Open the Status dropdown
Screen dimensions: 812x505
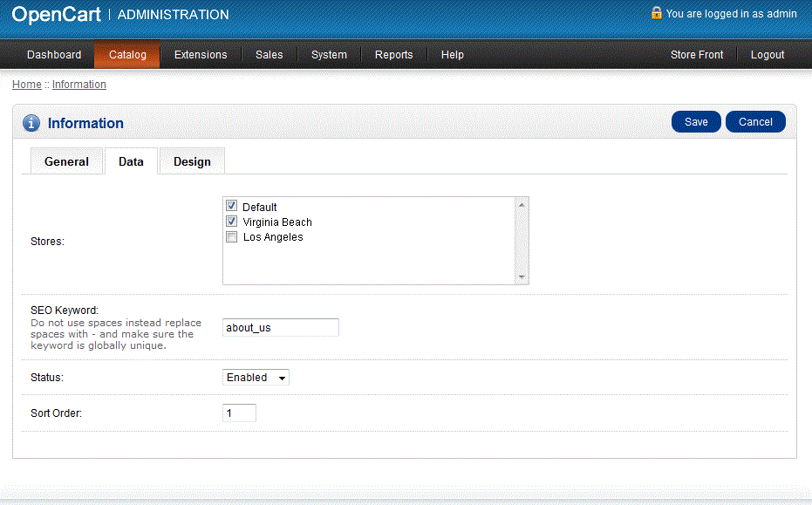coord(256,378)
